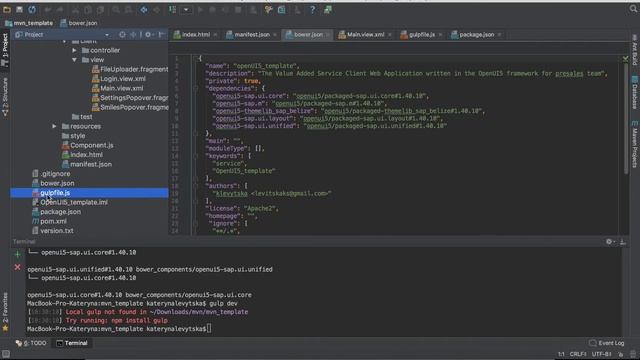Click Scroll from Source target icon

point(122,35)
